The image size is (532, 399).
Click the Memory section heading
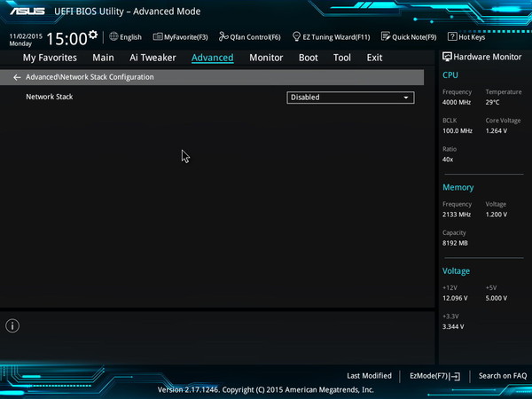click(x=458, y=187)
